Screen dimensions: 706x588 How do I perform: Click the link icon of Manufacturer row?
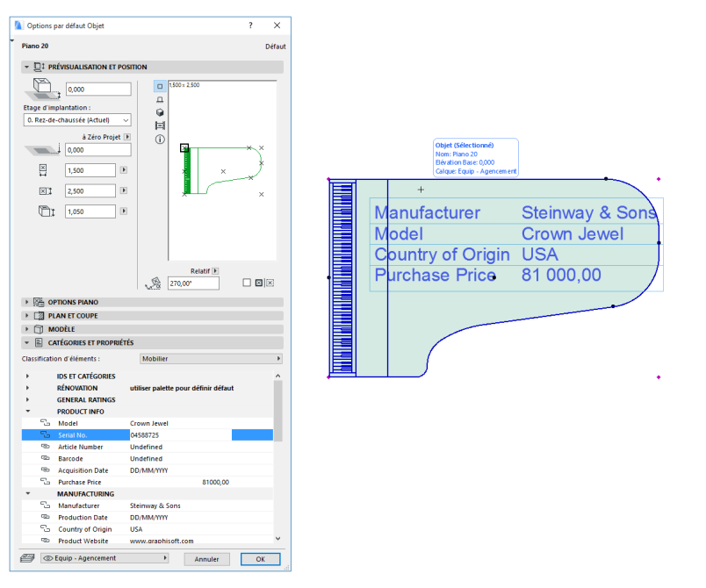pyautogui.click(x=45, y=506)
